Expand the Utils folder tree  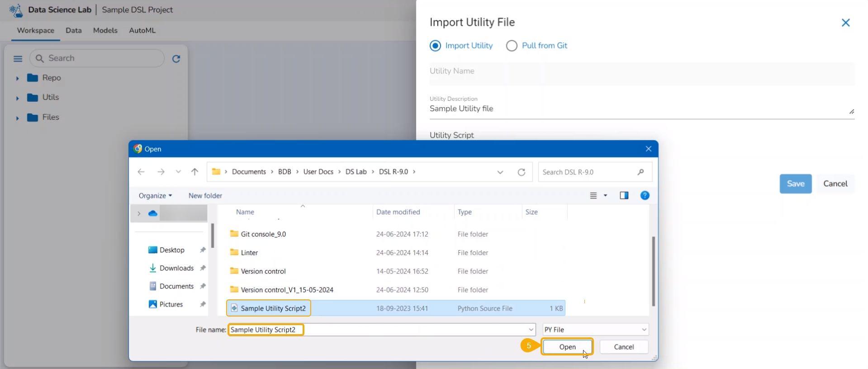click(x=18, y=98)
